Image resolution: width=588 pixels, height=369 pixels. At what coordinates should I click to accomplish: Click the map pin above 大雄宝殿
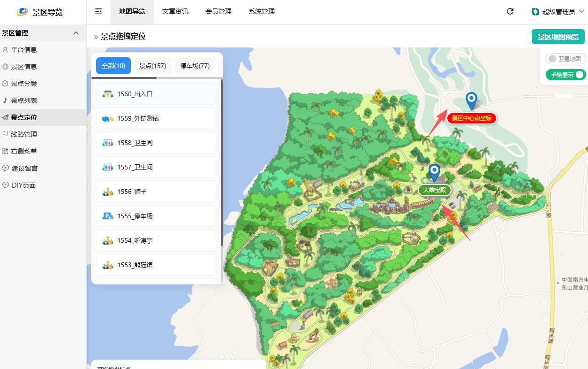(435, 173)
